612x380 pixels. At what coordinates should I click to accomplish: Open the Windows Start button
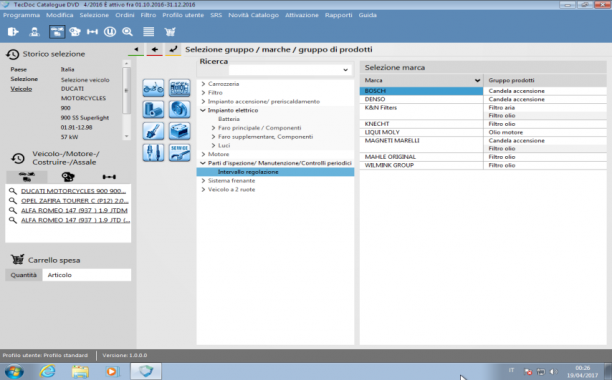tap(14, 371)
